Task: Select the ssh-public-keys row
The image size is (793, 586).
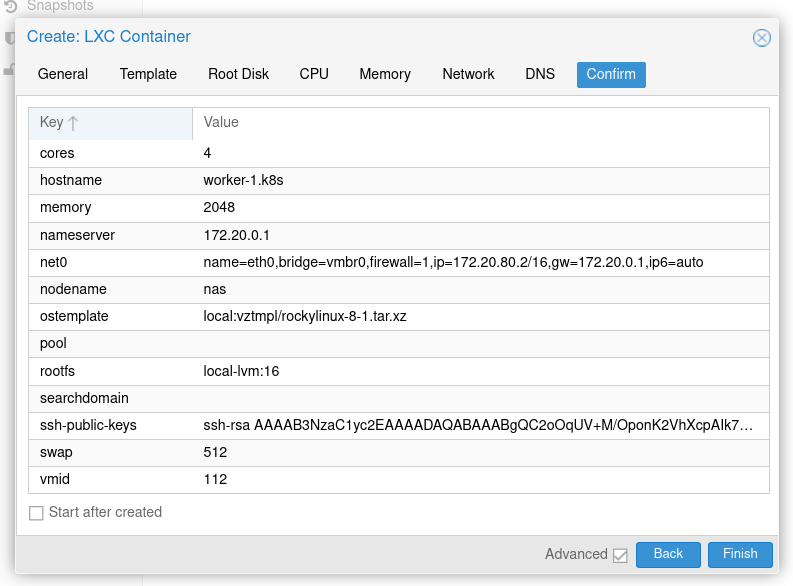Action: (x=399, y=425)
